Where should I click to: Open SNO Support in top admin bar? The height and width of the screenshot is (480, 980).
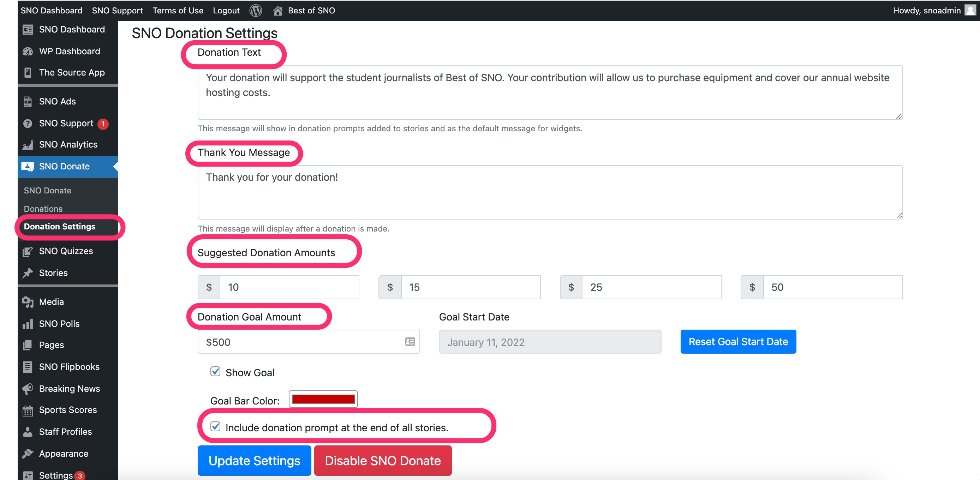click(x=117, y=11)
